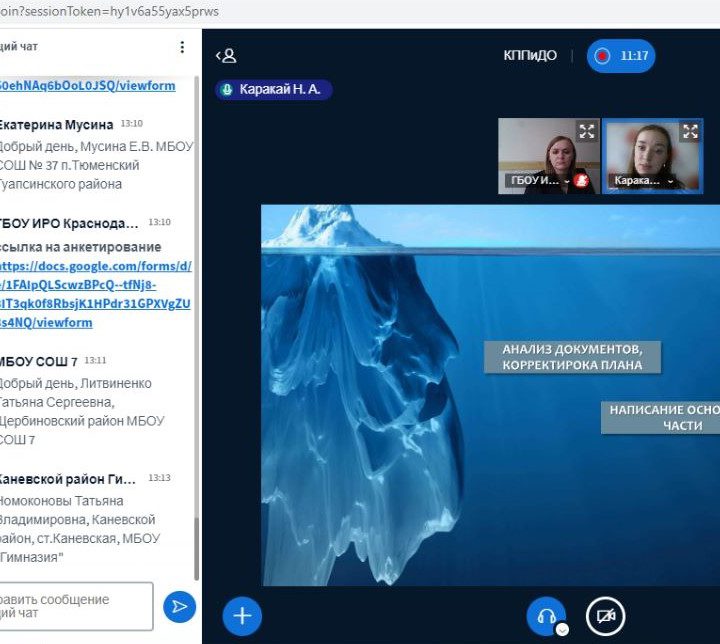
Task: Send the chat message with arrow button
Action: [179, 606]
